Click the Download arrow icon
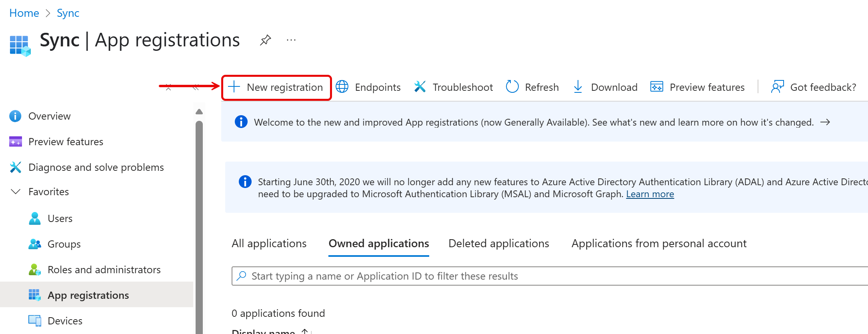 pos(578,87)
